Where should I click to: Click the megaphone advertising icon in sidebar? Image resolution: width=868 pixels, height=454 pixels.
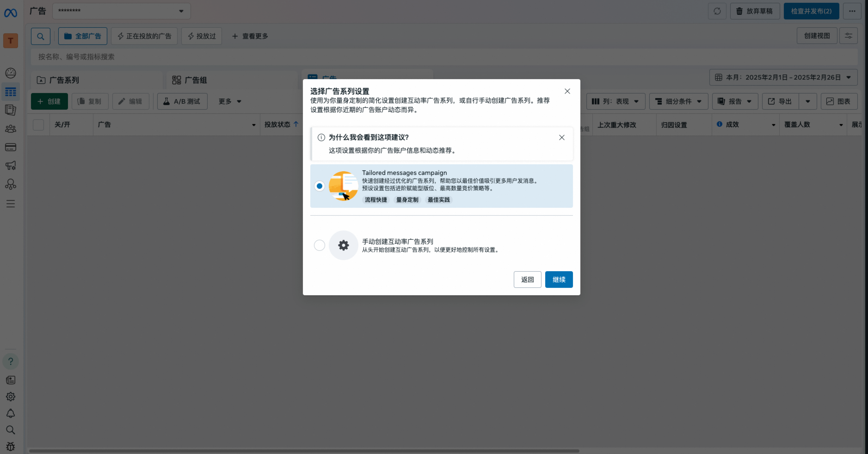tap(11, 166)
